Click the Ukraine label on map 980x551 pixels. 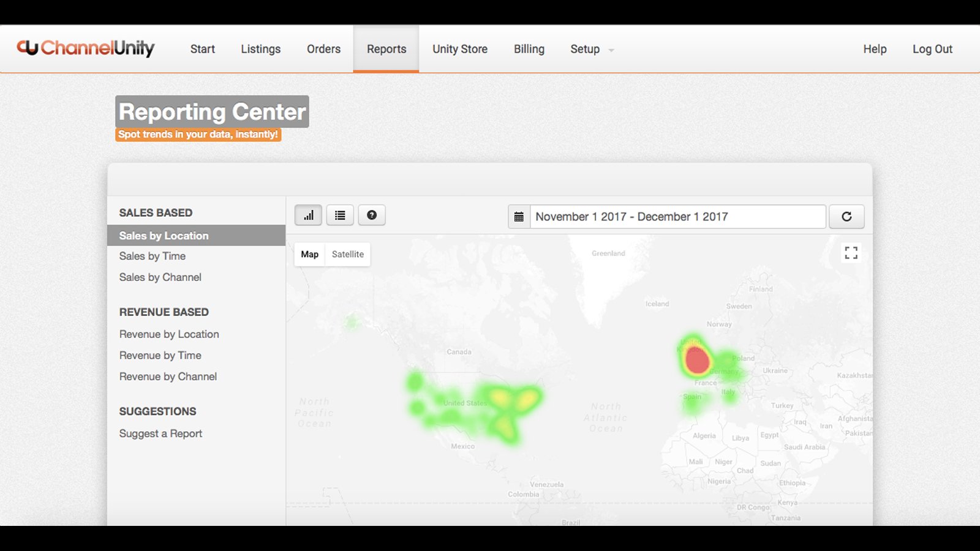(775, 370)
